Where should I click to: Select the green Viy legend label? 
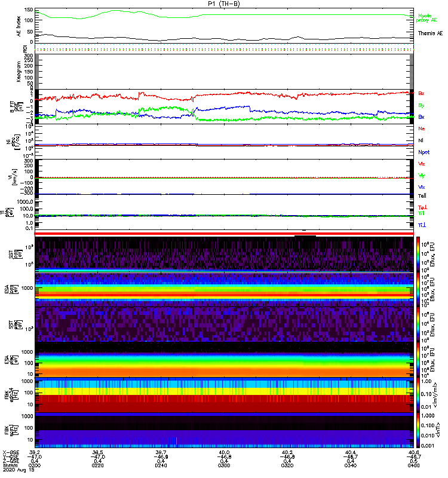click(x=422, y=176)
